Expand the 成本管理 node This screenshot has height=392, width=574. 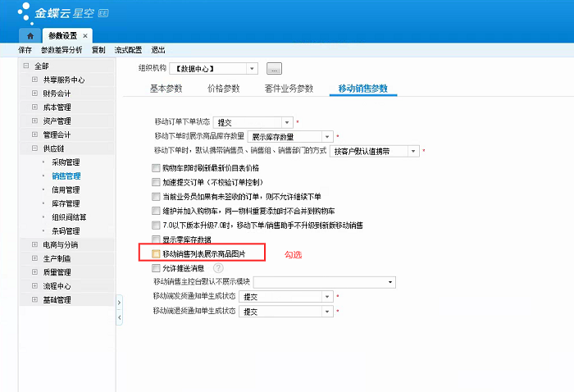(x=34, y=107)
